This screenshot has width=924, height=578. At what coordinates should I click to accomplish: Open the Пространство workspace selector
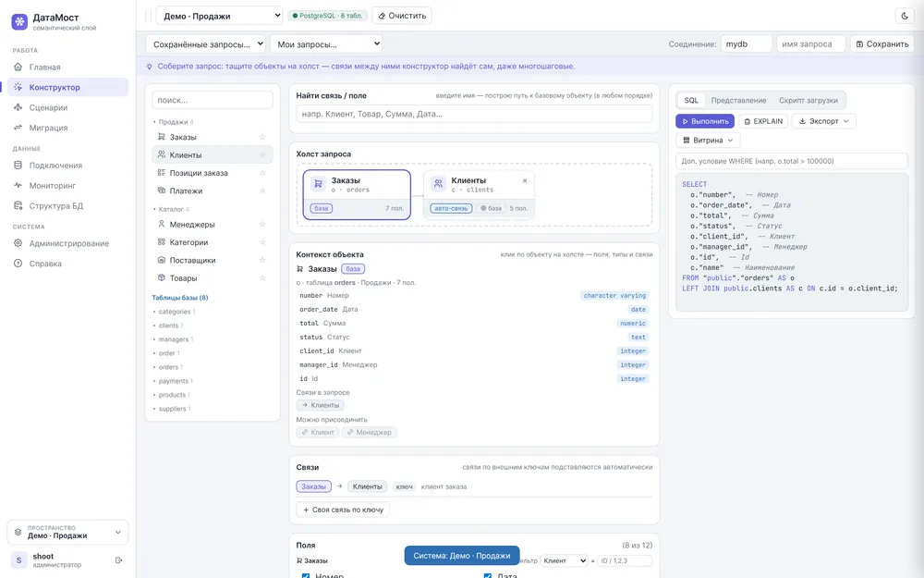pos(67,533)
